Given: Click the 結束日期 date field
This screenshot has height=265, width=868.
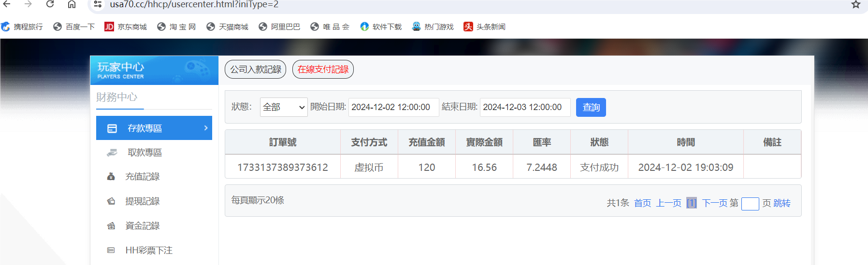Looking at the screenshot, I should click(x=525, y=107).
